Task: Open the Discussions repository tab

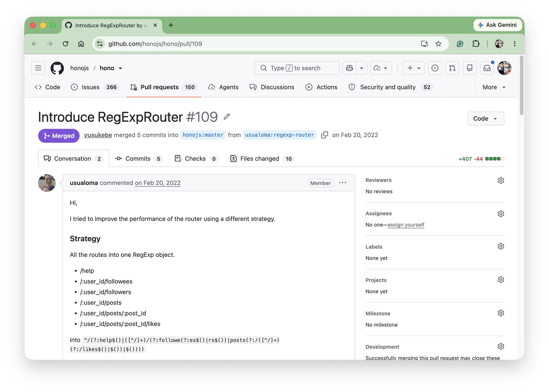Action: click(272, 87)
